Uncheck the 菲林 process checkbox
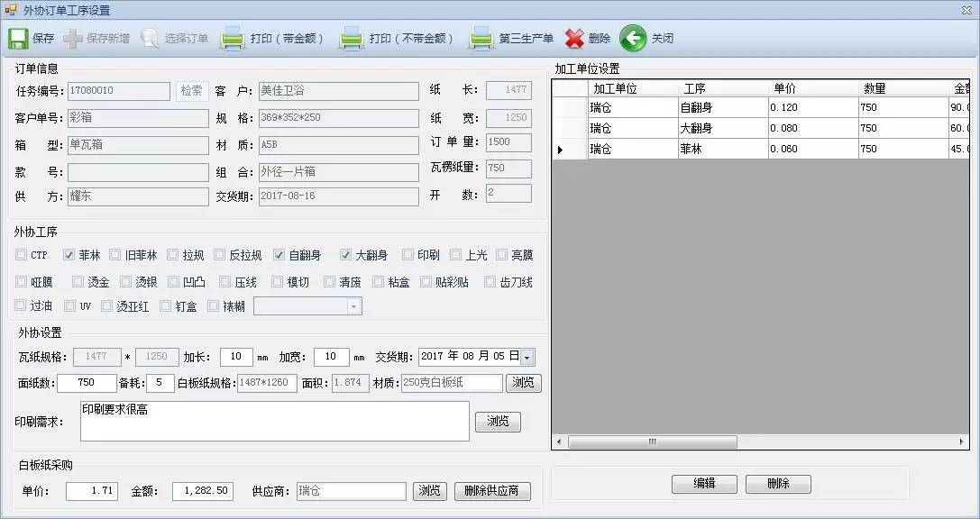 (x=69, y=255)
